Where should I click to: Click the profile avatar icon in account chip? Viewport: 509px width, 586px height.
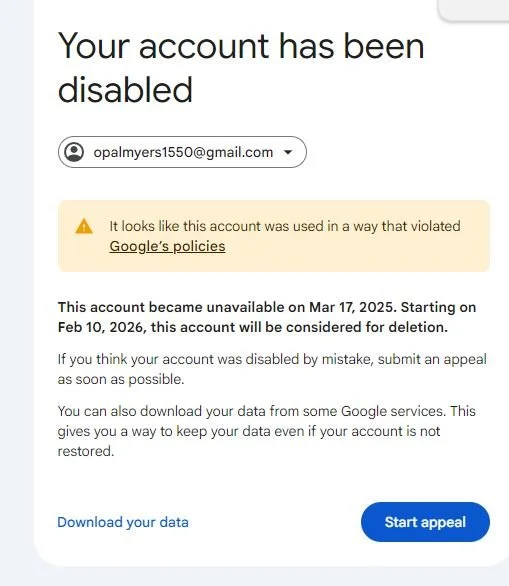click(x=74, y=152)
